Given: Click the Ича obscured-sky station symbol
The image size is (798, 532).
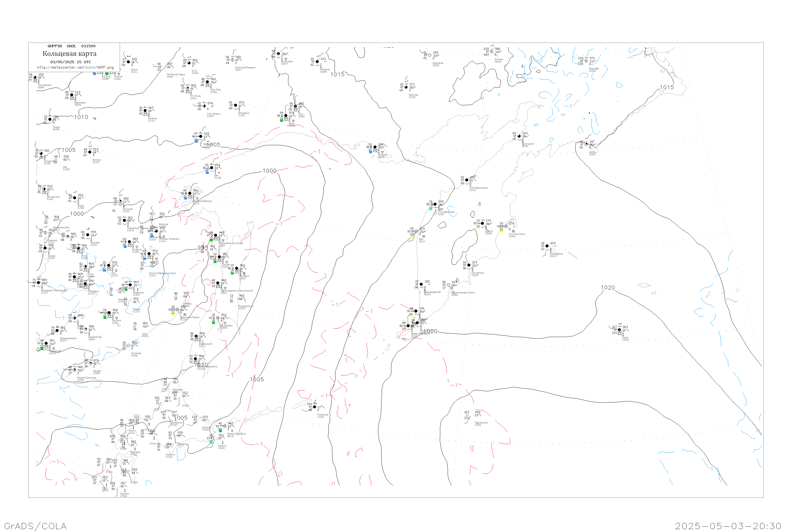Looking at the screenshot, I should click(x=416, y=231).
